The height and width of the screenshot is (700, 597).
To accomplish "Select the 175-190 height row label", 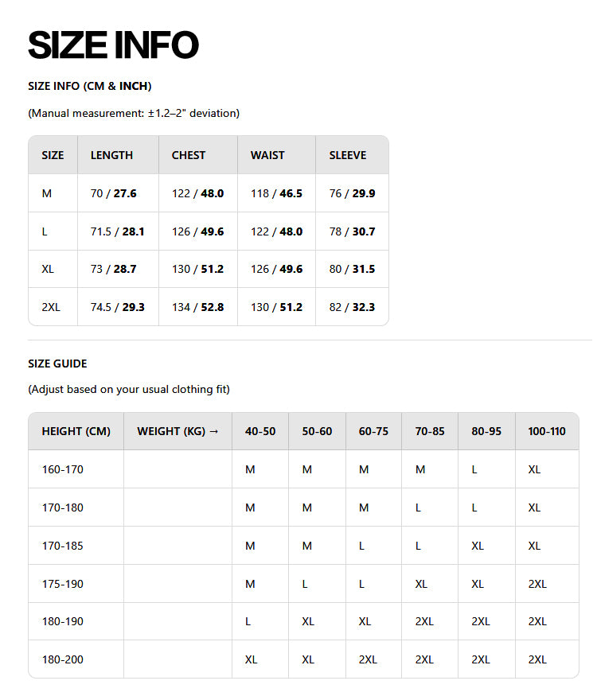I will tap(63, 584).
